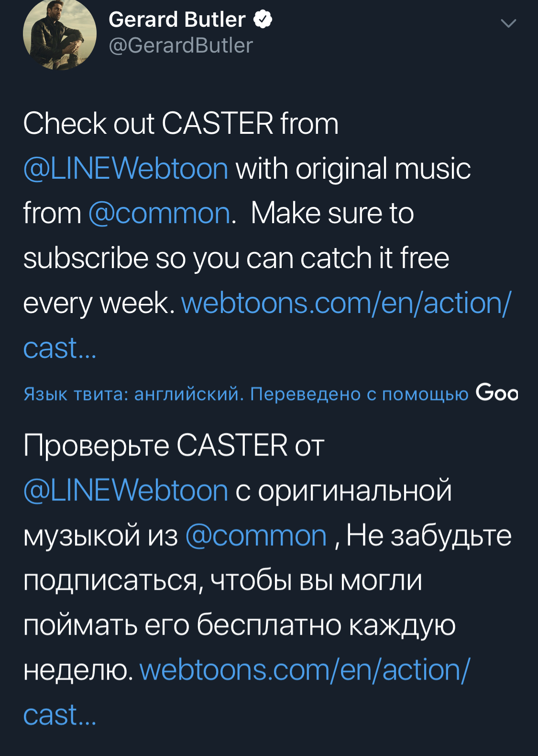538x756 pixels.
Task: Click the Google logo in the translation notice
Action: [496, 393]
